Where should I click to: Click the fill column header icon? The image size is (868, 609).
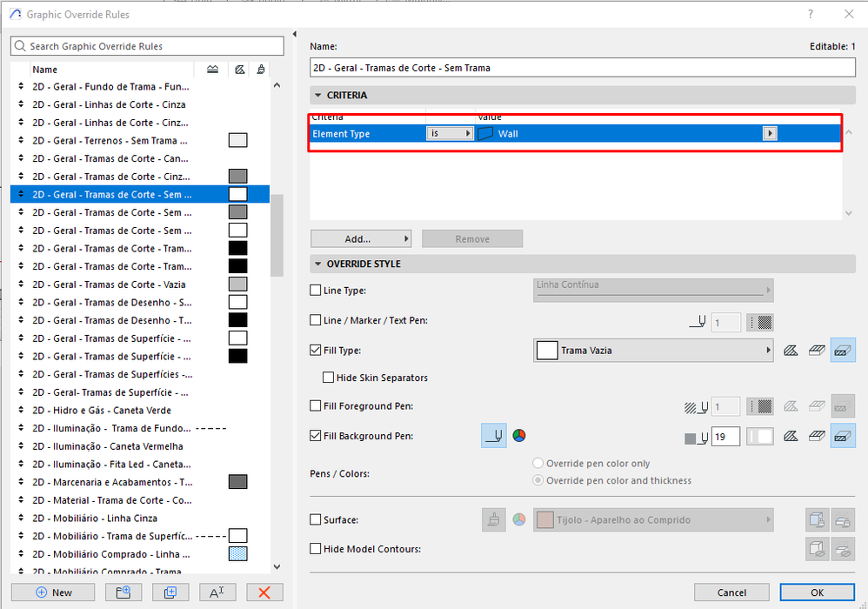pos(239,70)
